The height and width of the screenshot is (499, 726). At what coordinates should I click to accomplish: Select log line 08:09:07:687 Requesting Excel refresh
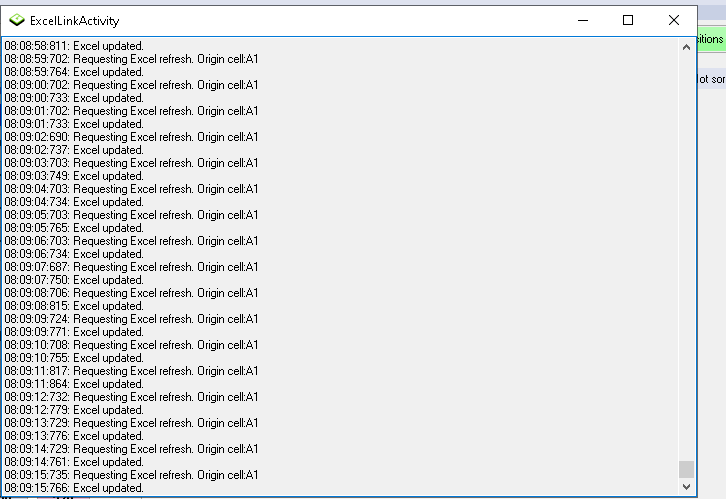click(131, 267)
